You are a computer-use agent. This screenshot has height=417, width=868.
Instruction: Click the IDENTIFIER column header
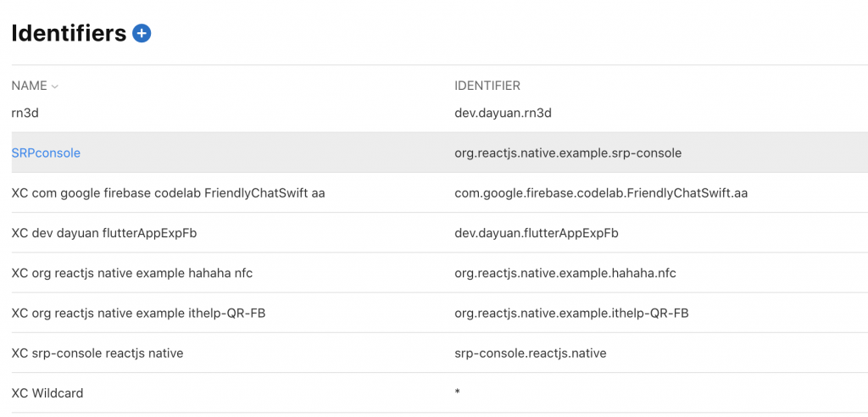(487, 86)
